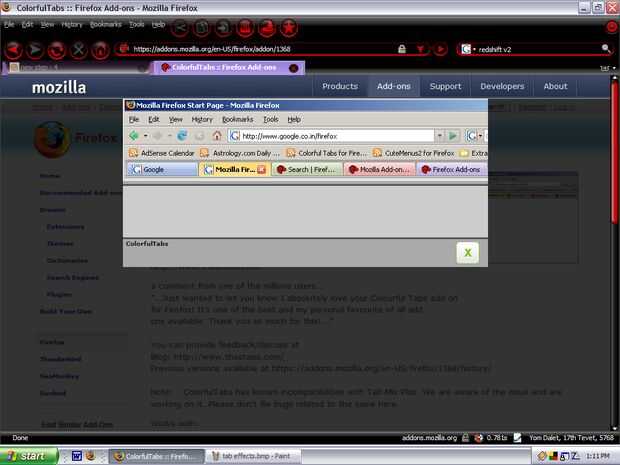Click the page vertical scrollbar thumb
This screenshot has height=465, width=620.
click(x=614, y=152)
